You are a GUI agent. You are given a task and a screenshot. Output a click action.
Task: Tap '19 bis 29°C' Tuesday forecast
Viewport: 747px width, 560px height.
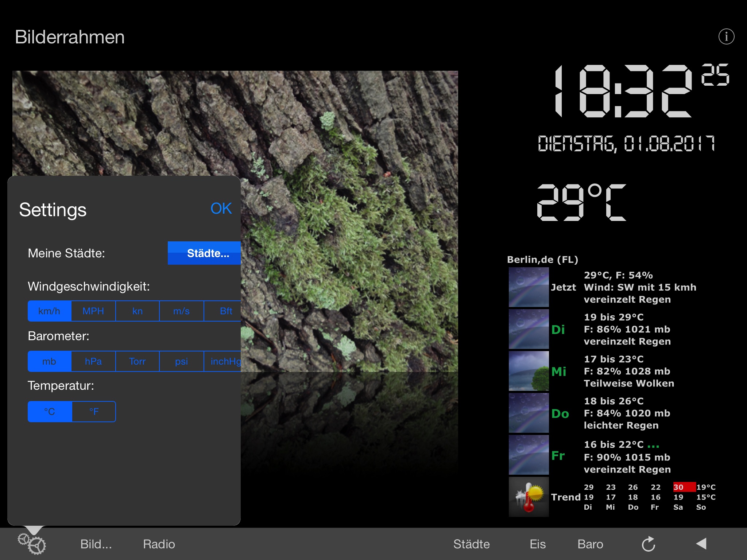[x=614, y=317]
